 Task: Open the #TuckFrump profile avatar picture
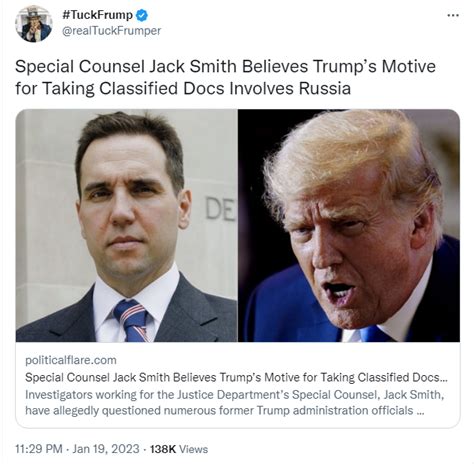pyautogui.click(x=34, y=24)
